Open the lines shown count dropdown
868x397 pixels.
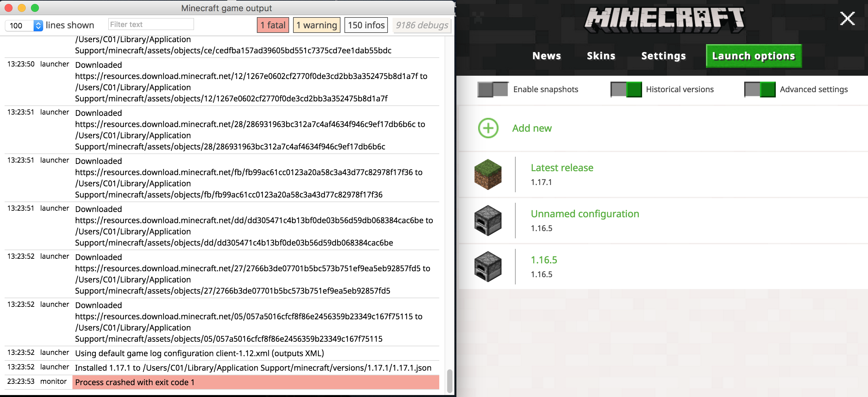click(x=38, y=26)
